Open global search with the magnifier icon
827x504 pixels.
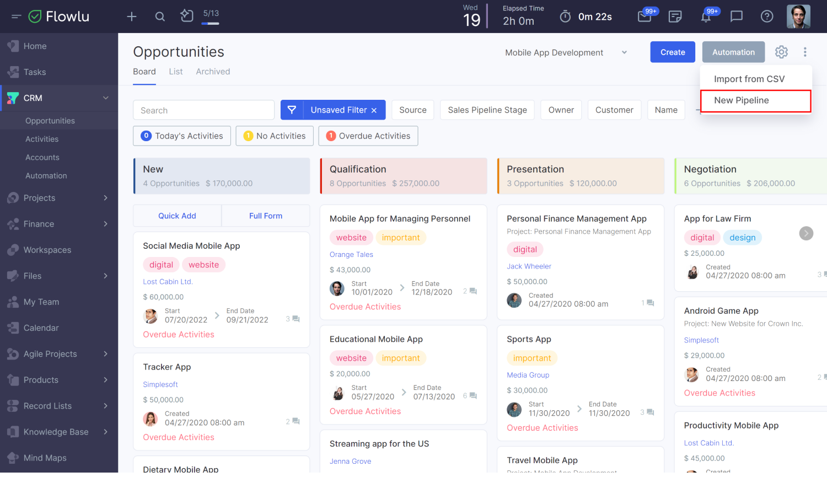[160, 17]
